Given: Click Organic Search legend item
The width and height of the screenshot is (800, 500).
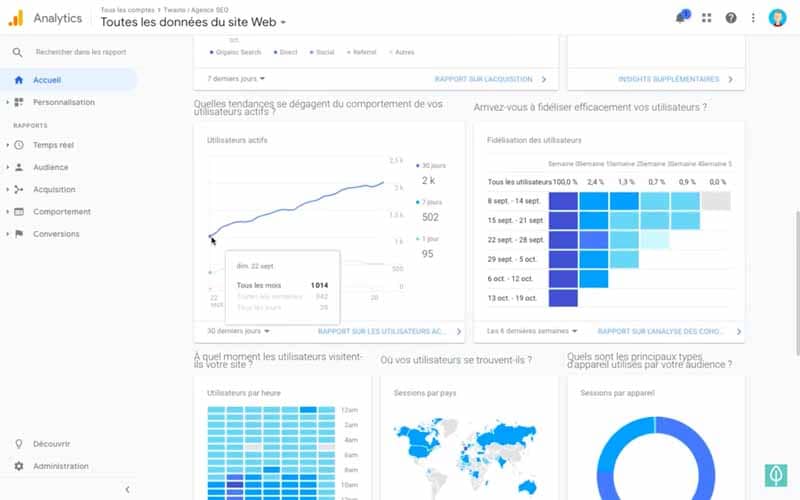Looking at the screenshot, I should click(235, 52).
